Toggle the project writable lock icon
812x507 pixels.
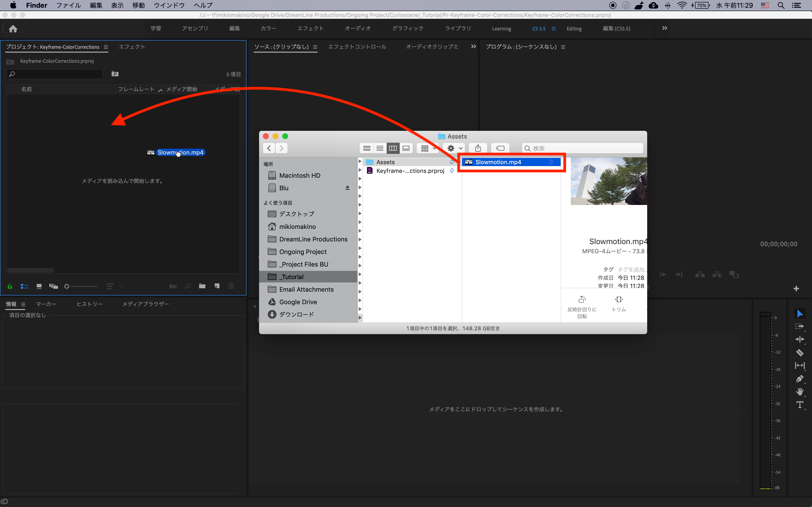pos(10,286)
